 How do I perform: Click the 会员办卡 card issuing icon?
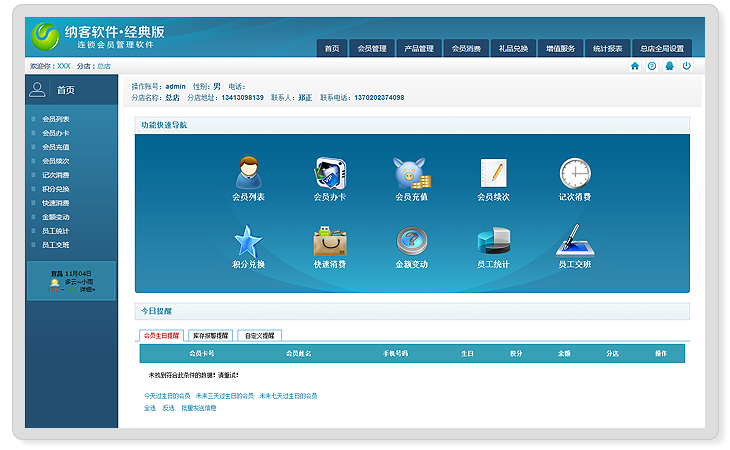click(x=330, y=174)
